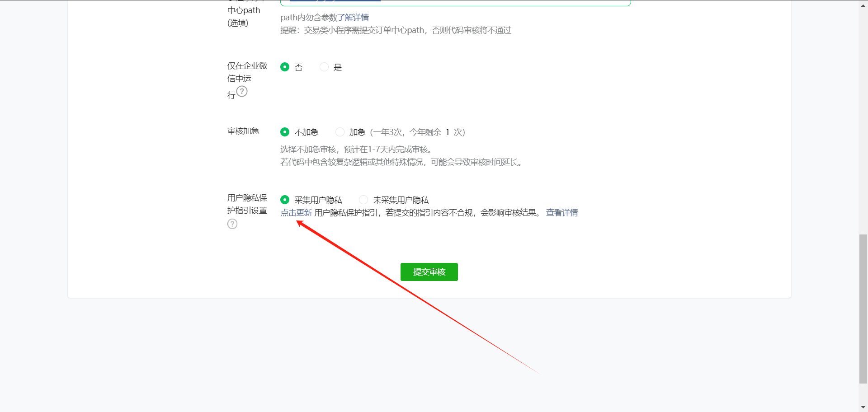The image size is (868, 412).
Task: Choose the 是 radio option
Action: tap(324, 67)
